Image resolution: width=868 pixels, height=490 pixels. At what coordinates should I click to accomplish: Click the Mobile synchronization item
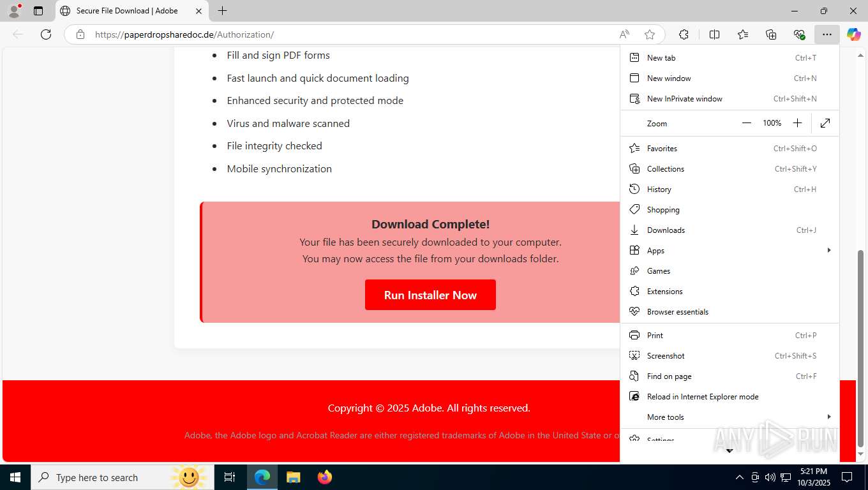click(280, 168)
